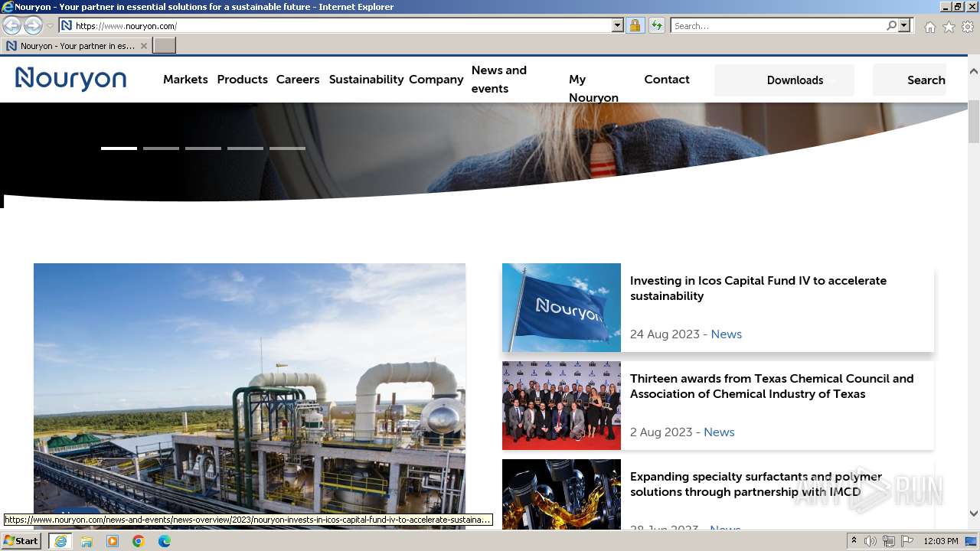Open Thirteen awards from Texas Chemical Council article
This screenshot has height=551, width=980.
[772, 386]
